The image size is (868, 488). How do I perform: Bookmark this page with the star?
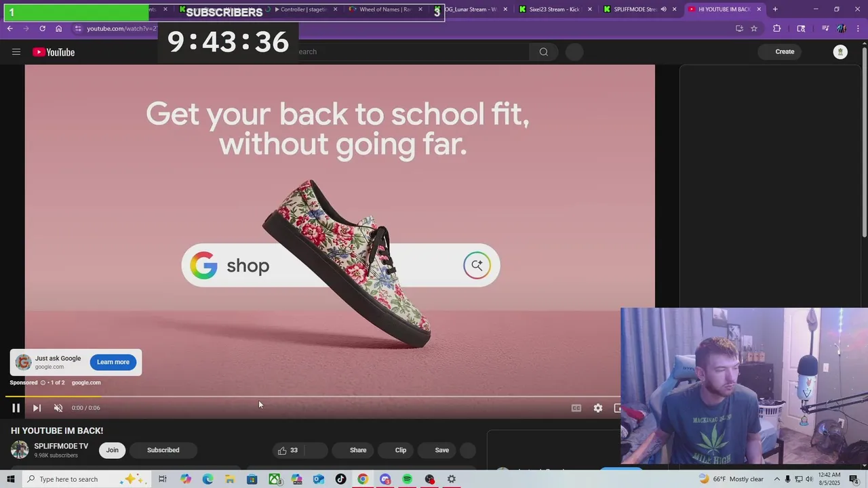pos(753,28)
